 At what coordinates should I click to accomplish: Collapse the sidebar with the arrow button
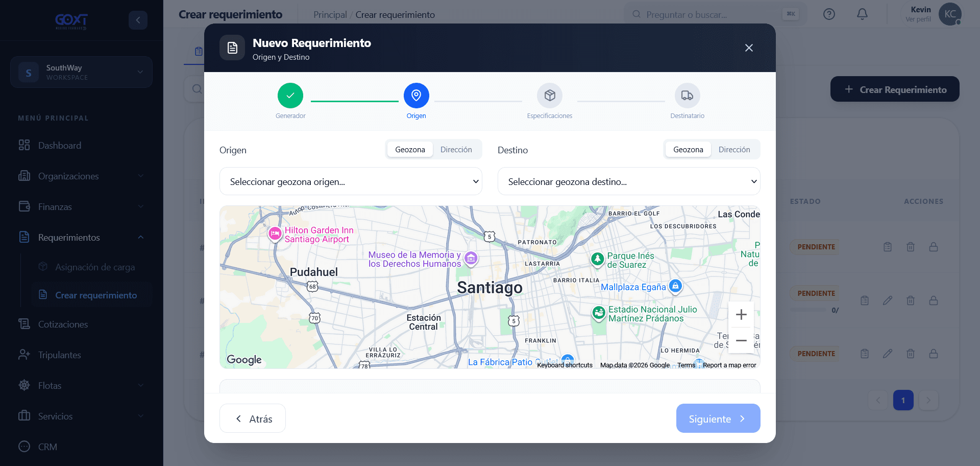tap(138, 20)
